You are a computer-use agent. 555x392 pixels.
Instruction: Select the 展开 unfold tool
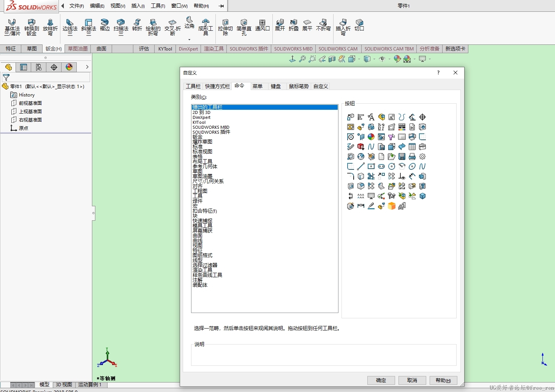point(280,25)
